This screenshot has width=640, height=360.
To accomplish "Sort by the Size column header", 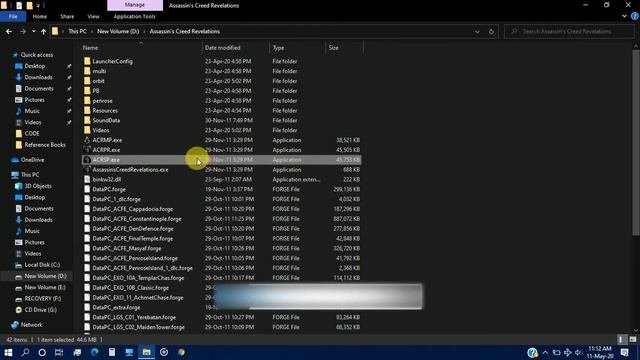I will coord(333,48).
